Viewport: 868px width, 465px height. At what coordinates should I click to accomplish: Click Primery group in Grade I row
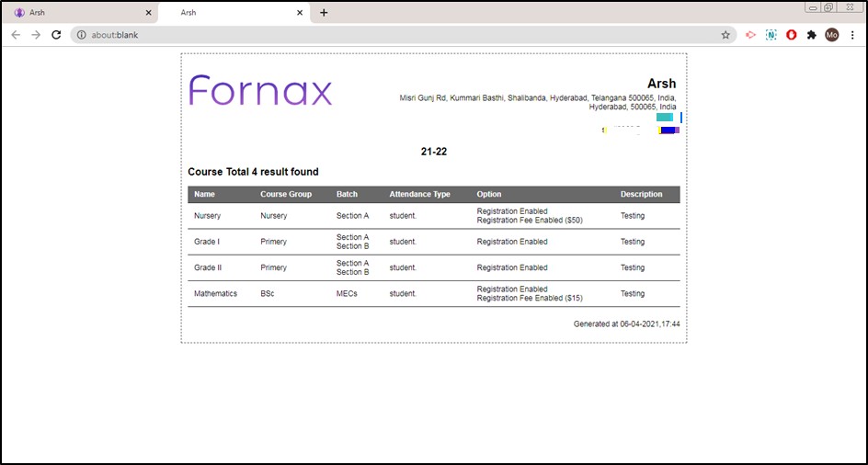click(273, 242)
